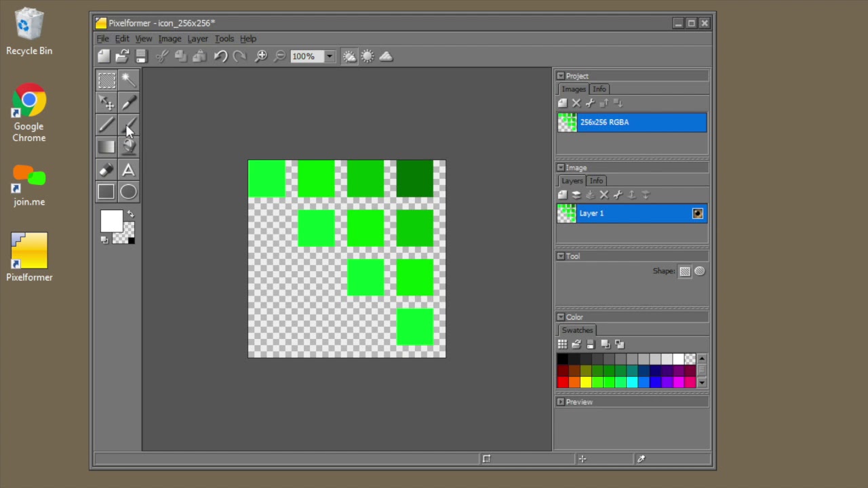Create a new file from toolbar
The width and height of the screenshot is (868, 488).
tap(104, 56)
